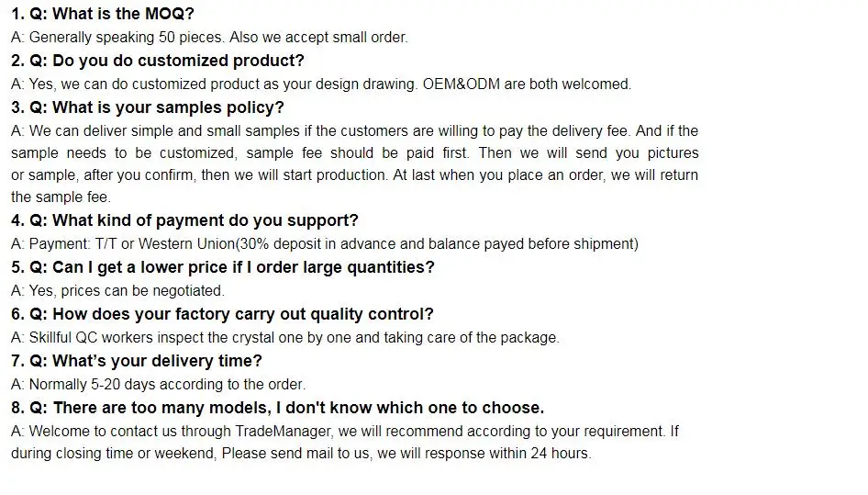Click the answer "Normally 5-20 days"
868x495 pixels.
(158, 385)
